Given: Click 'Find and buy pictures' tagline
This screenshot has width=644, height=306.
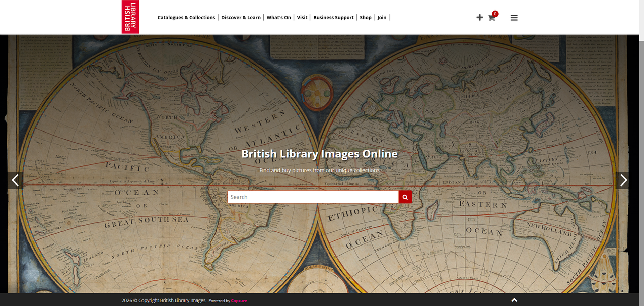Looking at the screenshot, I should [319, 170].
